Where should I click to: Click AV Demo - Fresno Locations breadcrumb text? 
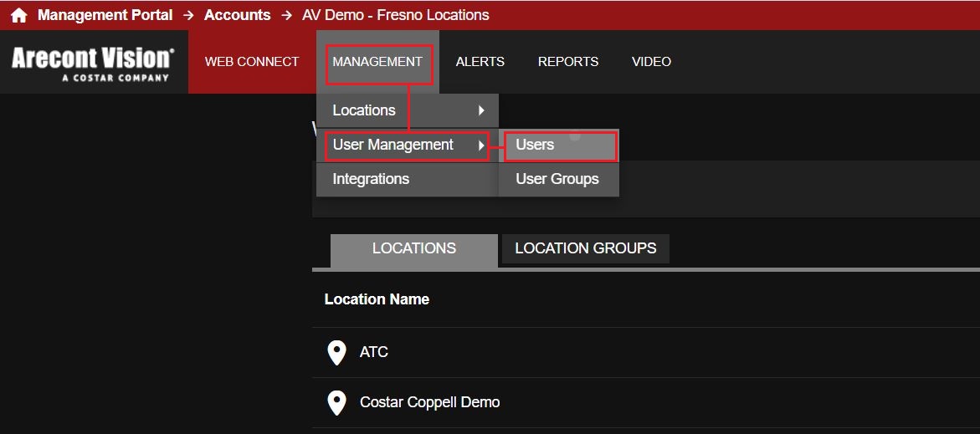[396, 15]
